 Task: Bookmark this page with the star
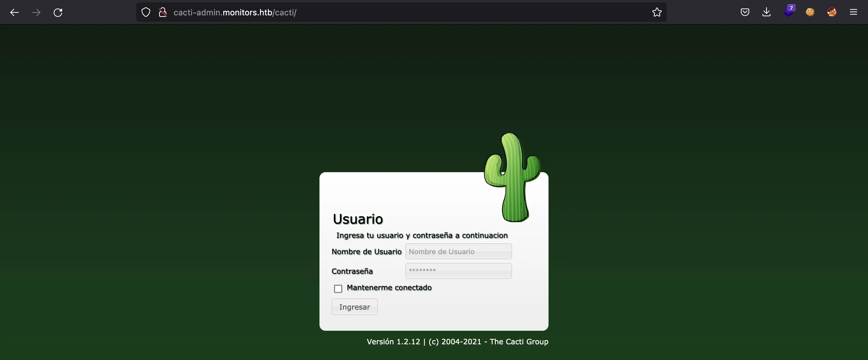click(657, 12)
